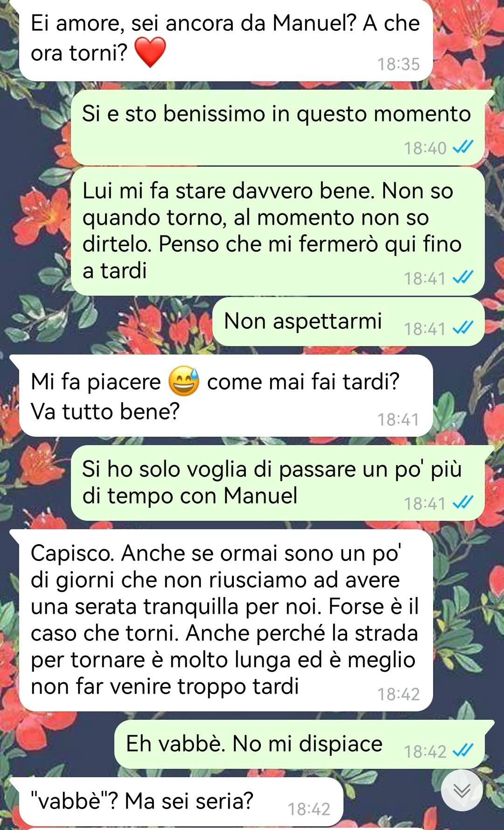504x830 pixels.
Task: Select the 'Non aspettarmi' message bubble
Action: point(348,322)
